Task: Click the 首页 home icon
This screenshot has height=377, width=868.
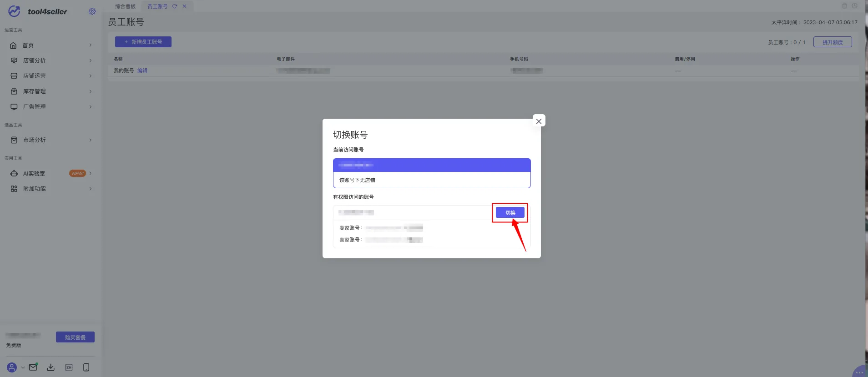Action: (14, 45)
